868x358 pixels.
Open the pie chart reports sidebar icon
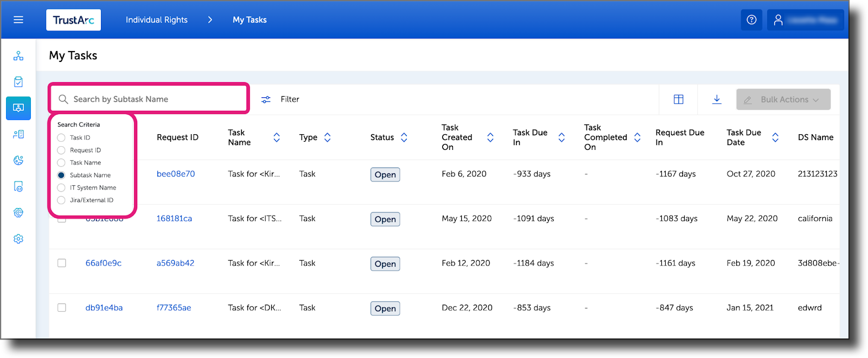coord(18,160)
